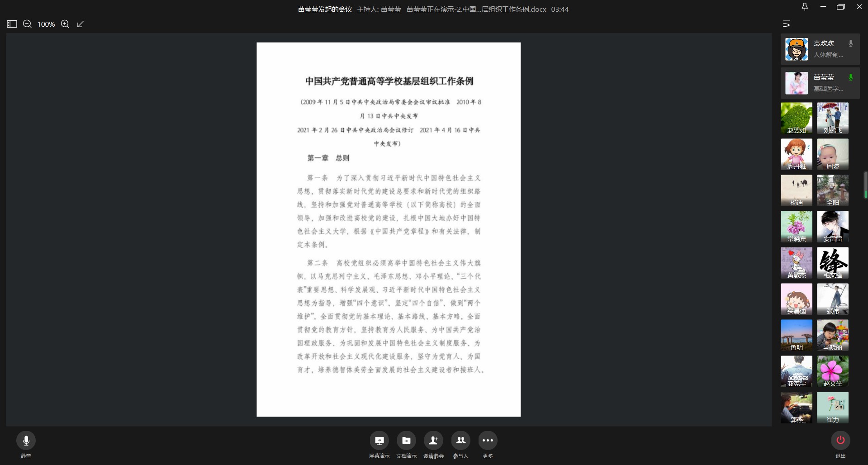Select participant 吴晨迪 thumbnail

click(797, 299)
